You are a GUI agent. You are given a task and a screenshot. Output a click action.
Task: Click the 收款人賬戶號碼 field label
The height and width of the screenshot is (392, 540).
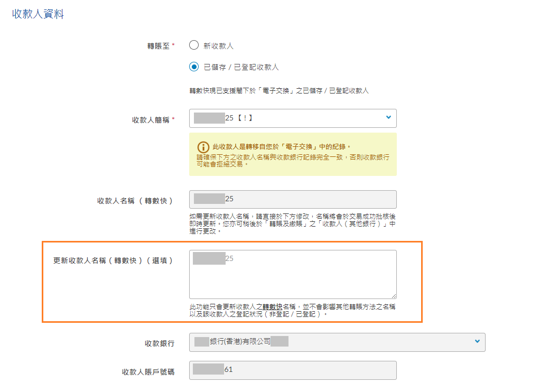(x=148, y=372)
